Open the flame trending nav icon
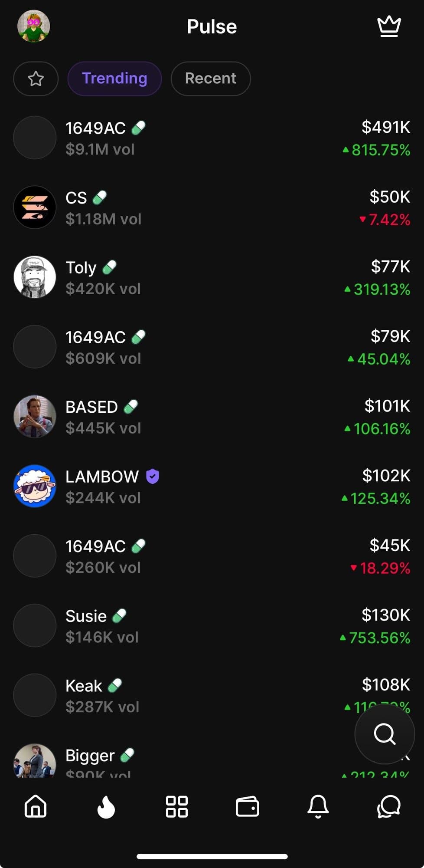 point(106,807)
